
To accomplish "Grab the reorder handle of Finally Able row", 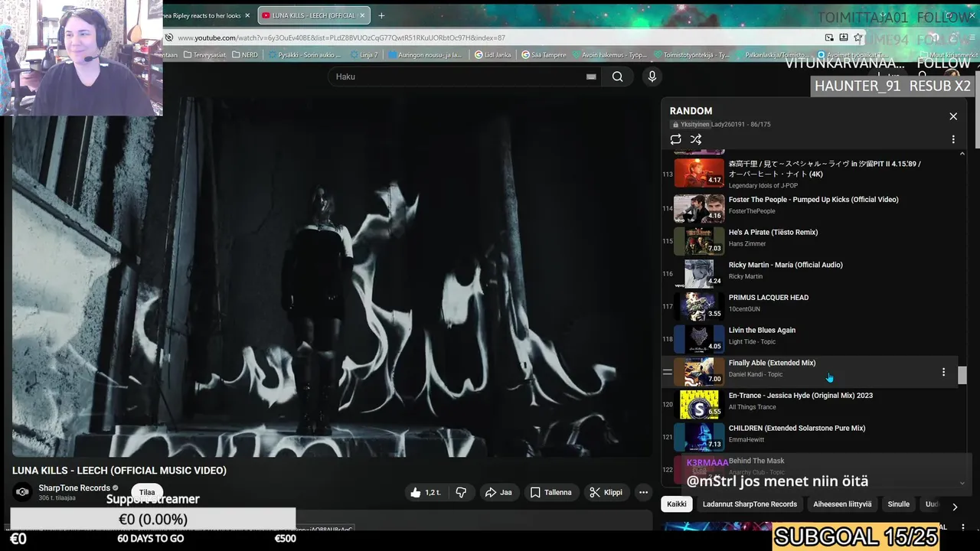I will point(667,372).
